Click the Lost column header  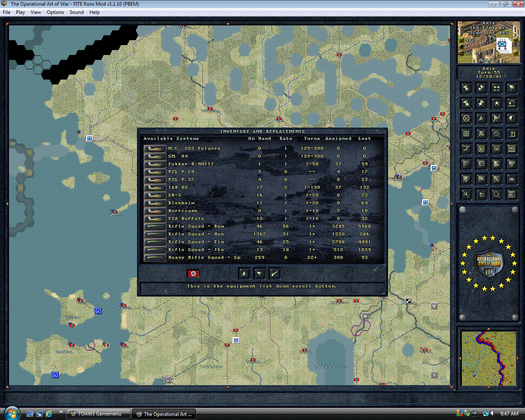tap(364, 139)
